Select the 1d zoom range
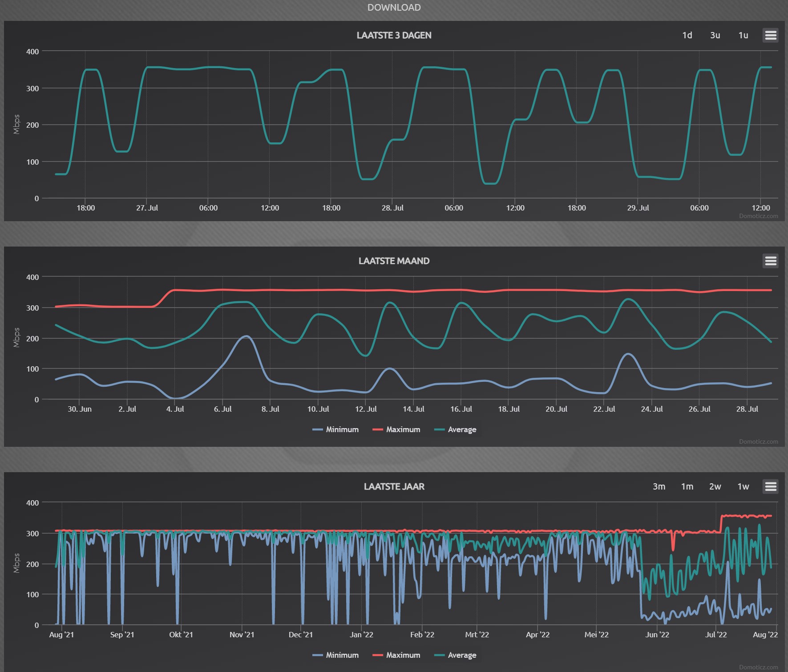Image resolution: width=788 pixels, height=672 pixels. (687, 35)
